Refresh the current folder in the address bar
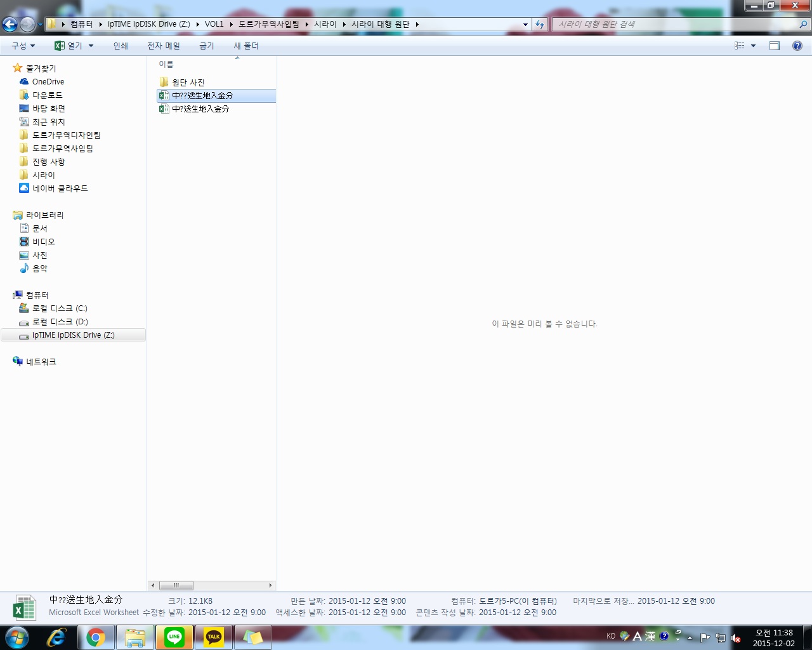The width and height of the screenshot is (812, 650). pyautogui.click(x=540, y=24)
